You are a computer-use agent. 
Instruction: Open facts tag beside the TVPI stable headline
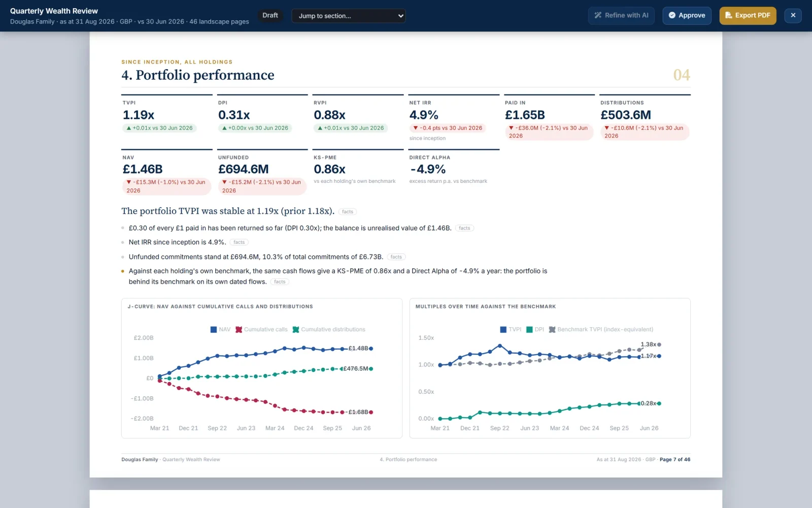pyautogui.click(x=348, y=212)
